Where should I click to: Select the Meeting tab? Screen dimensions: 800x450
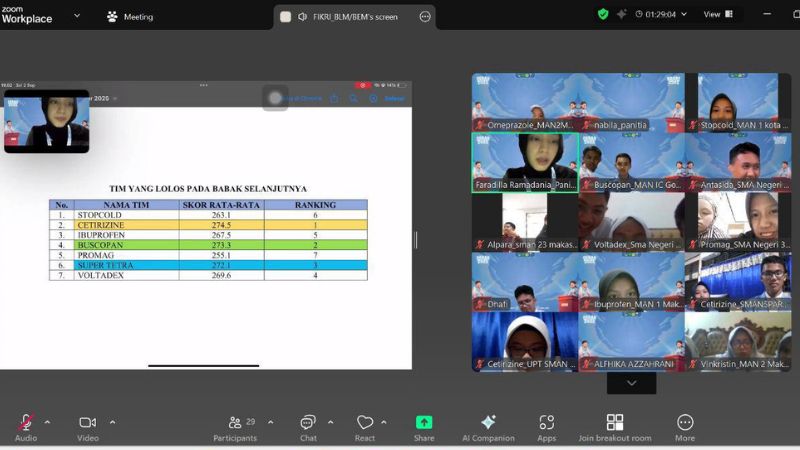(x=130, y=16)
